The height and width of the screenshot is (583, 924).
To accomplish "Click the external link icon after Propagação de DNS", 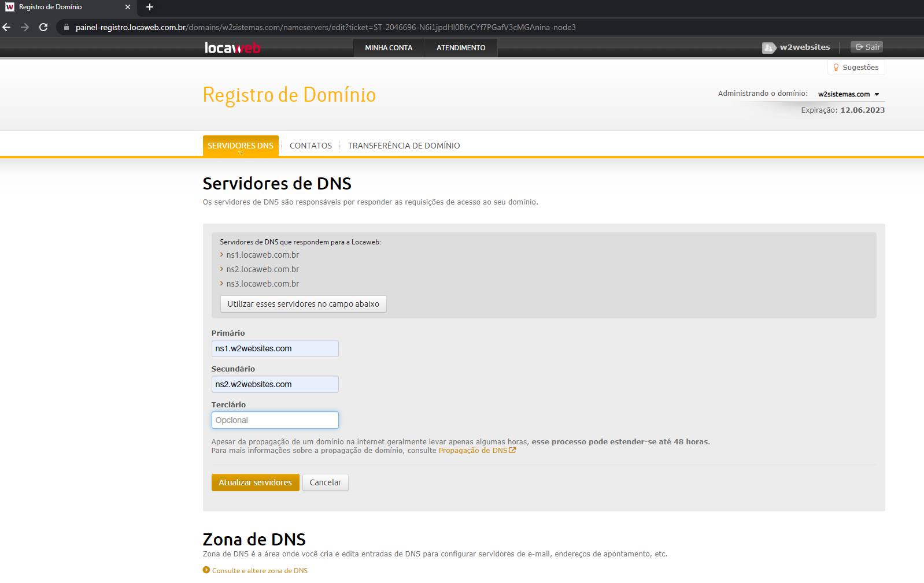I will coord(512,450).
